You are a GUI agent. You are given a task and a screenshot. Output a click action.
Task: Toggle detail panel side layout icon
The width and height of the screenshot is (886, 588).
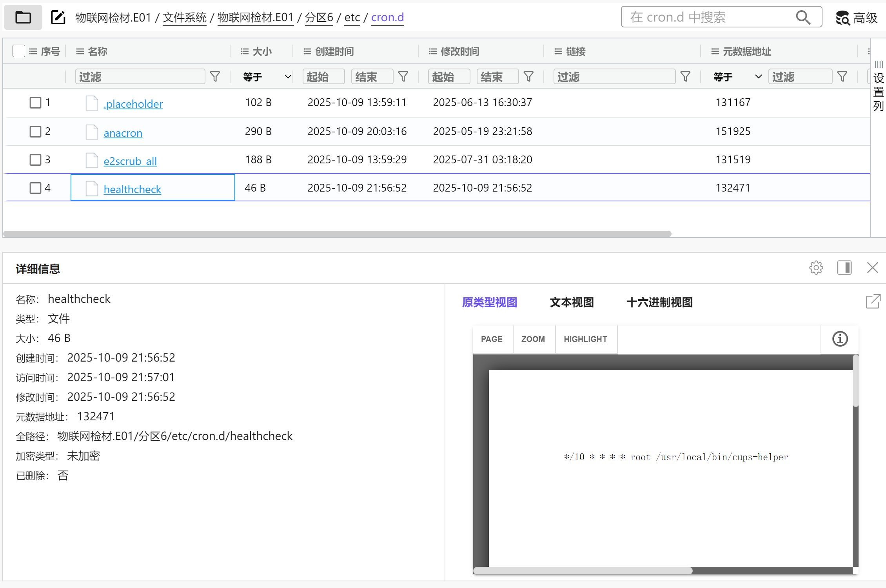coord(844,268)
